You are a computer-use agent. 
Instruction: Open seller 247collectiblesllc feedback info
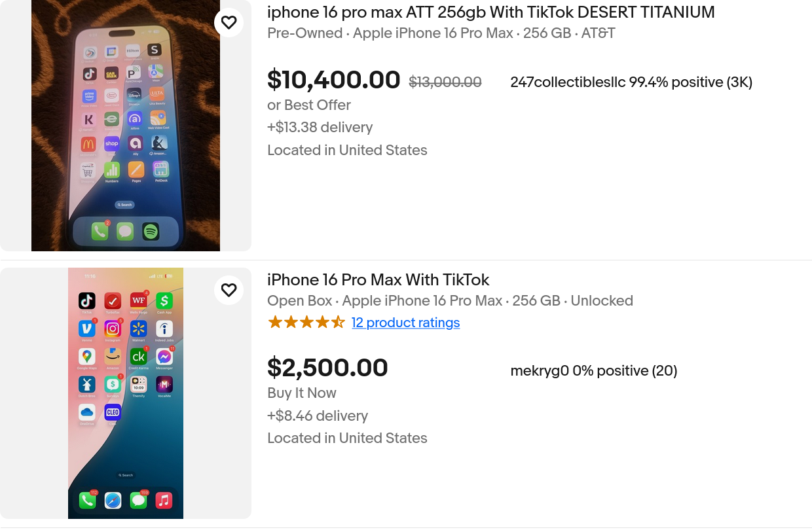point(631,82)
